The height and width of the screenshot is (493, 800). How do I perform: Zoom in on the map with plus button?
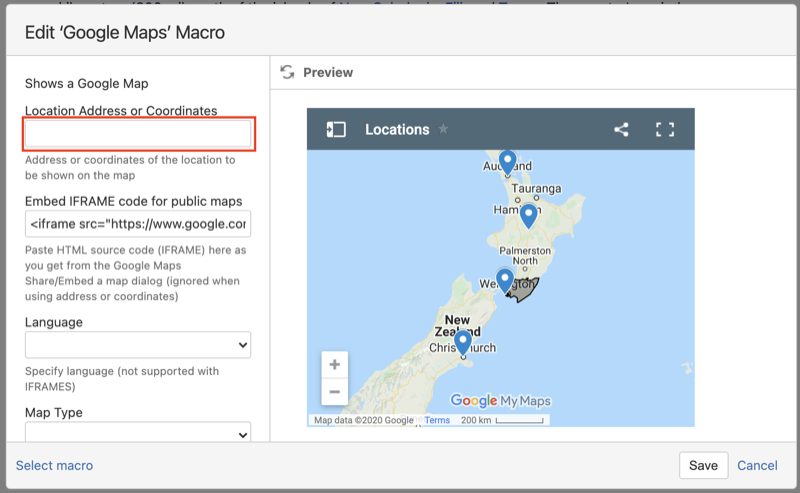[x=335, y=364]
